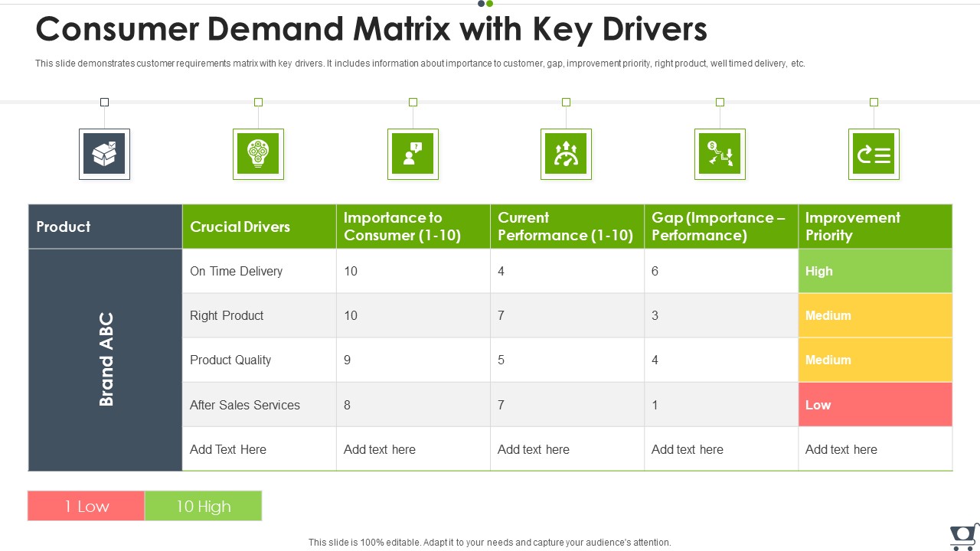Click the dollar gap arrows icon
Viewport: 980px width, 551px height.
point(720,154)
